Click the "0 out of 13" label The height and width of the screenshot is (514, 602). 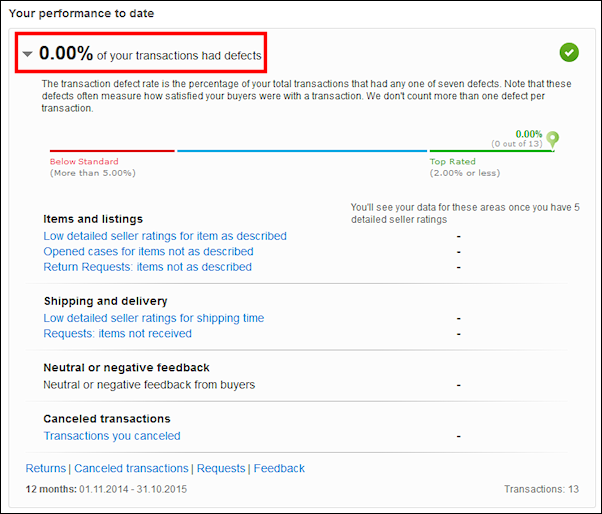click(x=517, y=144)
